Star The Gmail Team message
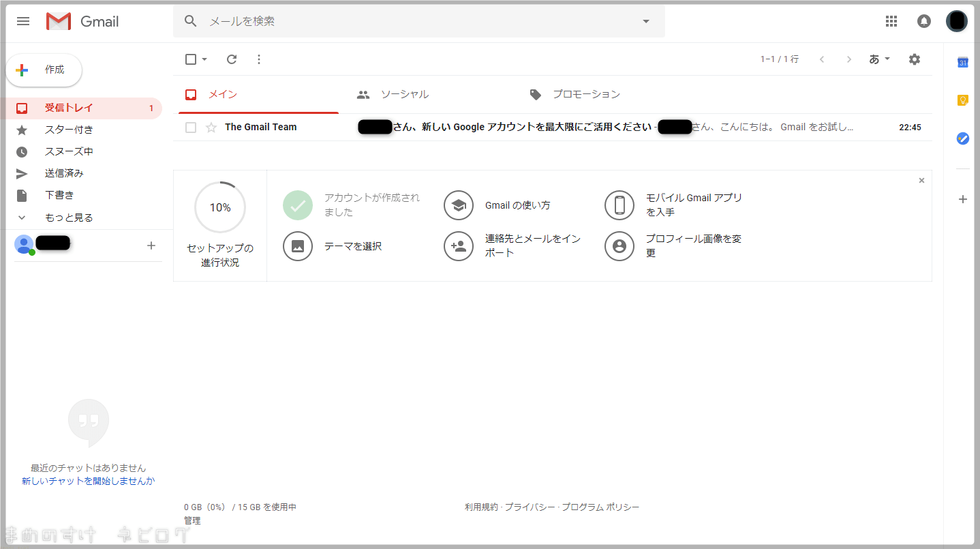The image size is (980, 549). pos(211,128)
